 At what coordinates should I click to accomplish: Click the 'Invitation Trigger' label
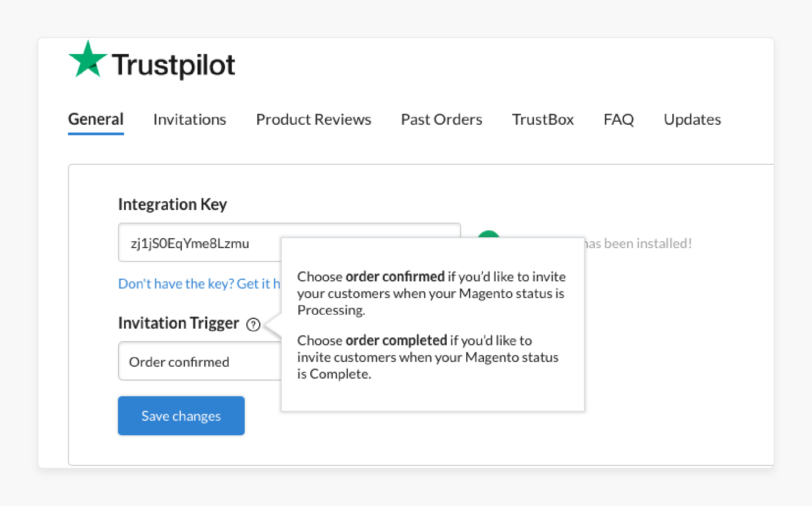click(178, 323)
